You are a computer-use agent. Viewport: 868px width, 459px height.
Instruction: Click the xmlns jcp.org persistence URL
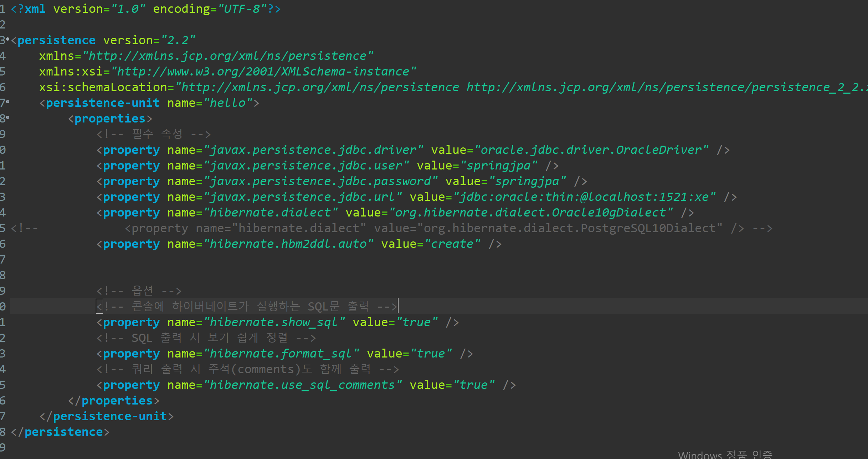227,56
